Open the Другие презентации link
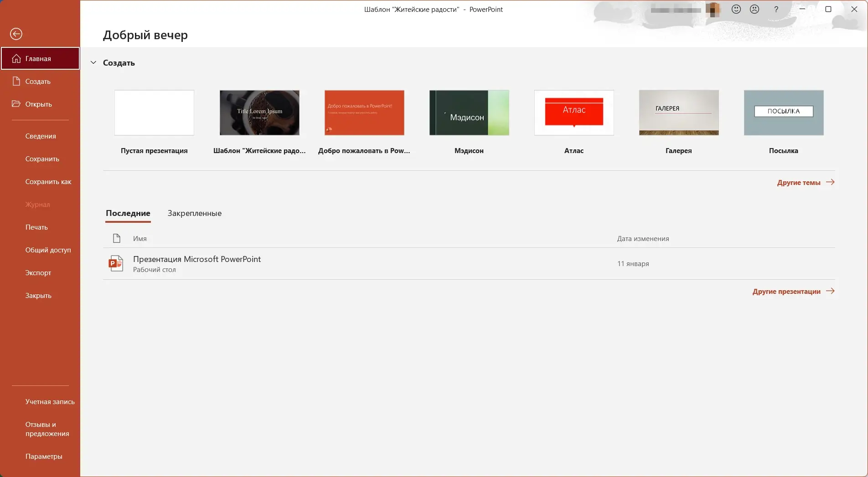Screen dimensions: 868x477 [786, 291]
